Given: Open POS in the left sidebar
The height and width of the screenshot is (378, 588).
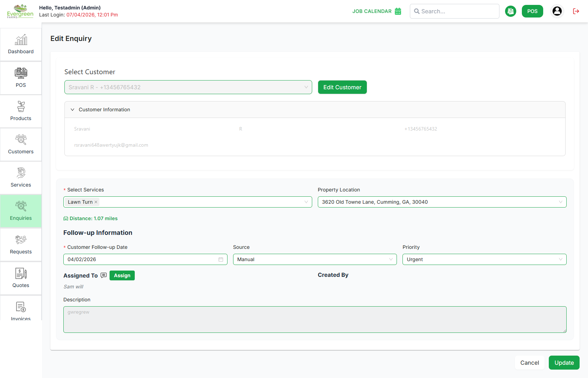Looking at the screenshot, I should (x=21, y=78).
